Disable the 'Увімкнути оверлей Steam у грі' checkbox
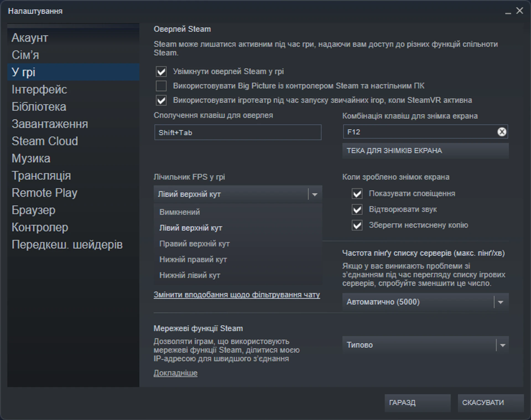531x420 pixels. pyautogui.click(x=161, y=71)
